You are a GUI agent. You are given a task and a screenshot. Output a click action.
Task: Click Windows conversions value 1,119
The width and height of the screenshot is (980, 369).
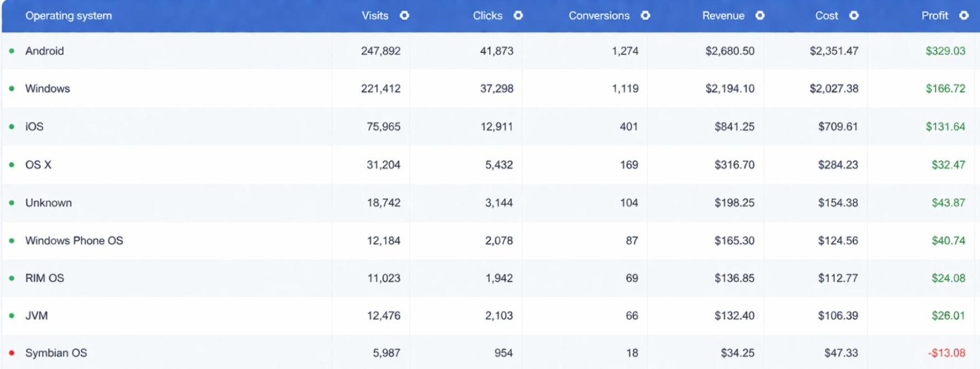tap(625, 89)
